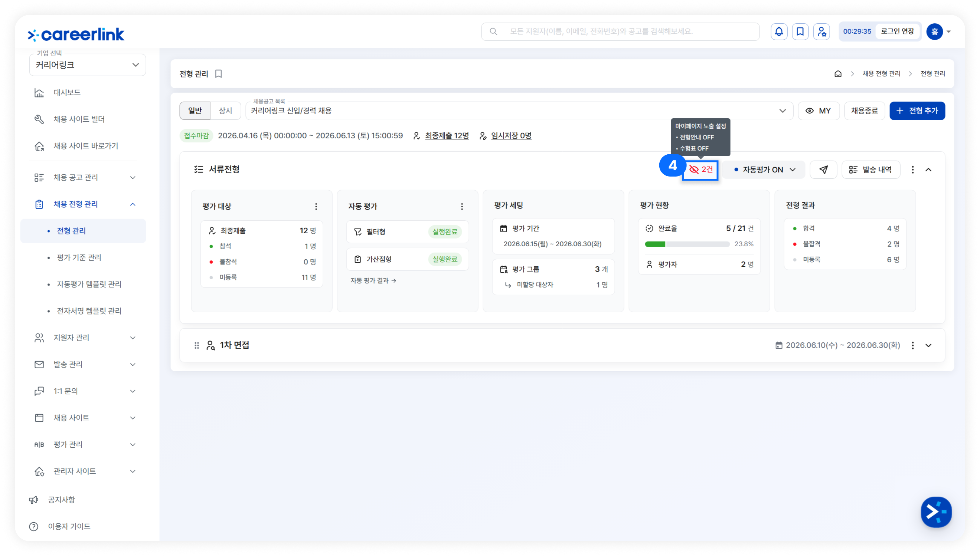Follow the 자동 평가 결과 link

373,281
